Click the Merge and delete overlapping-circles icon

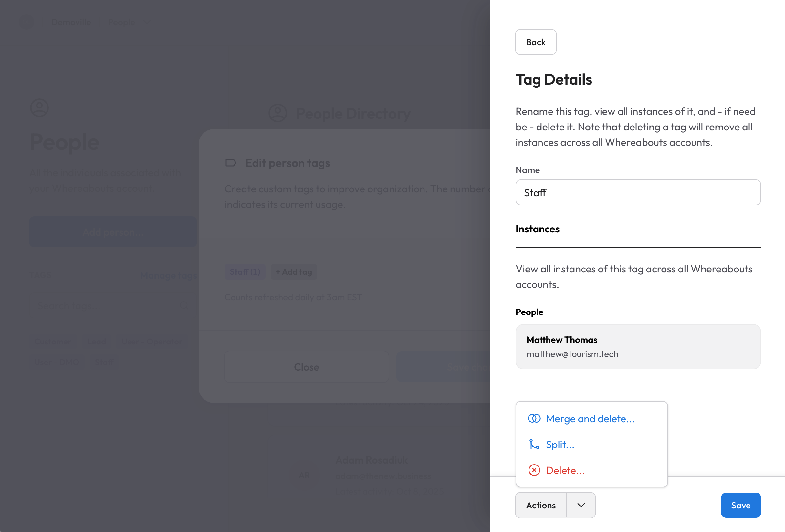(534, 419)
